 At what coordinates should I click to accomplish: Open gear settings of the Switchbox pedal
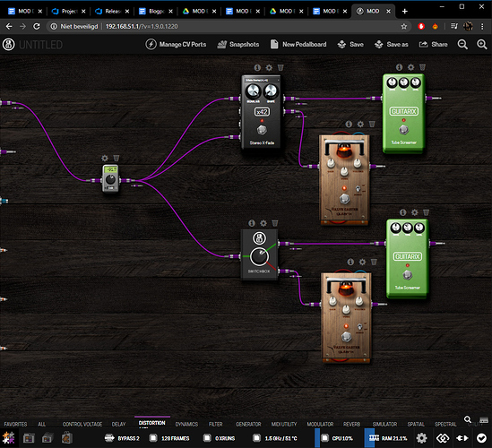263,223
